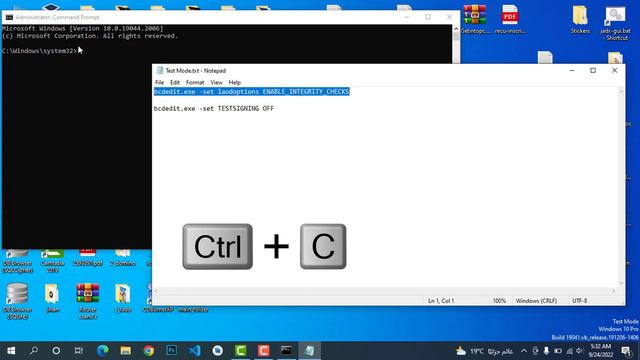
Task: Select the jadx-gui.bat shortcut icon
Action: (616, 23)
